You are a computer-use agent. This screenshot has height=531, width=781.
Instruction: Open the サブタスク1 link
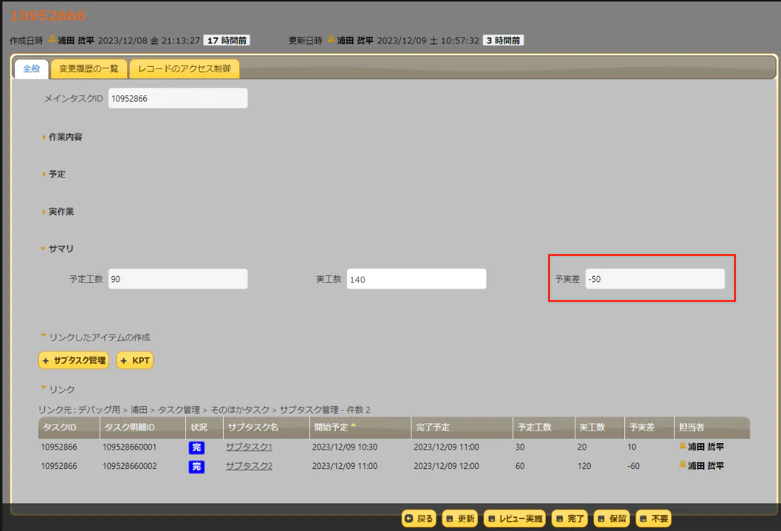(249, 447)
